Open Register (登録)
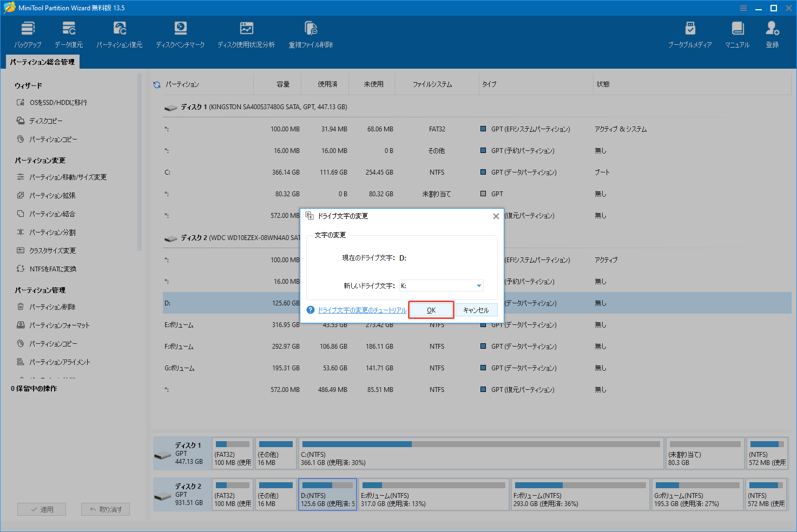 (772, 34)
